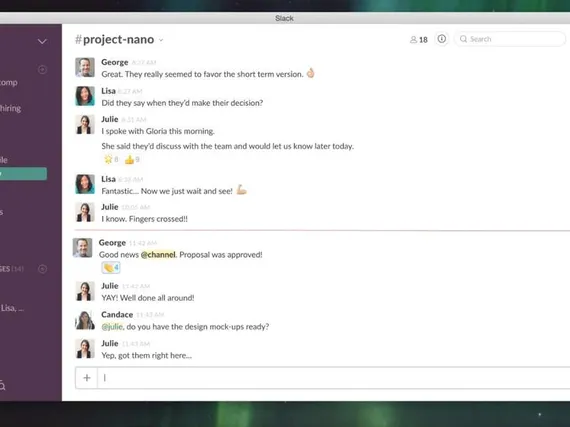
Task: Click into the message input field
Action: (333, 378)
